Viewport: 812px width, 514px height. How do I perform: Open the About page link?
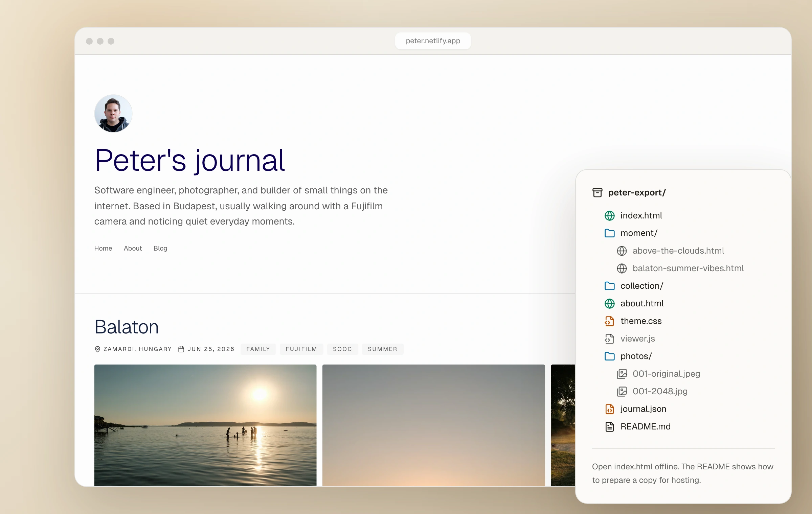click(x=133, y=248)
